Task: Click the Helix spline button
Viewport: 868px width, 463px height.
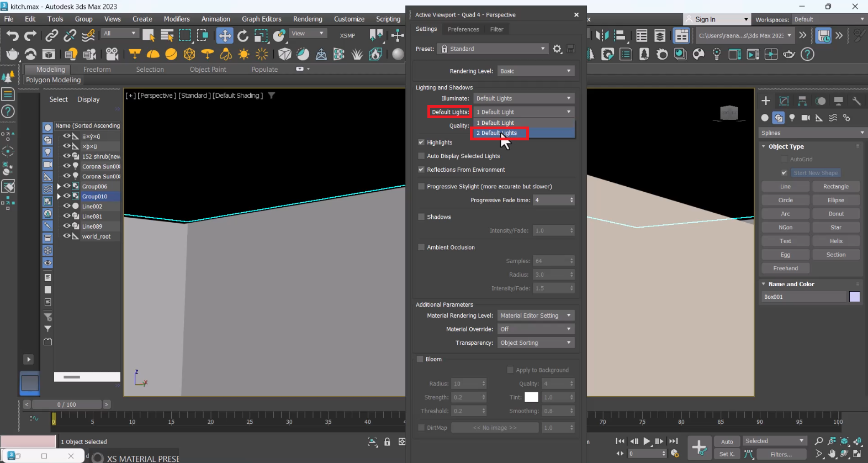Action: 835,241
